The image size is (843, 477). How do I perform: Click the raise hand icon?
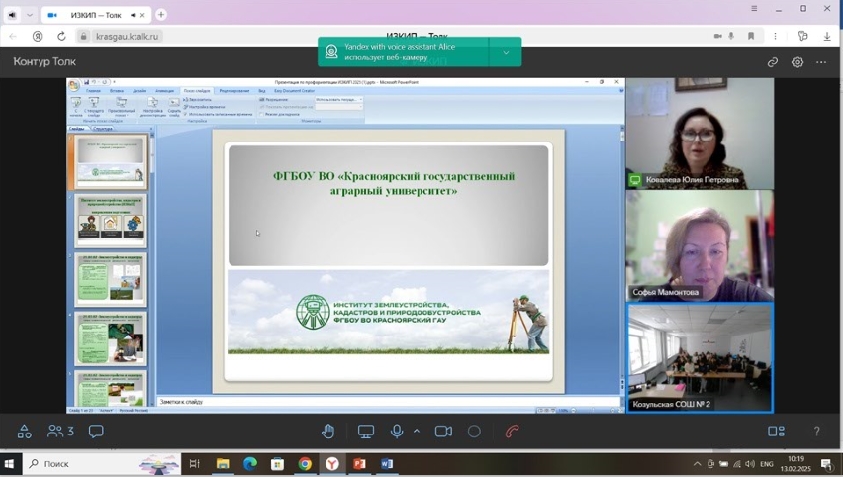(x=328, y=431)
